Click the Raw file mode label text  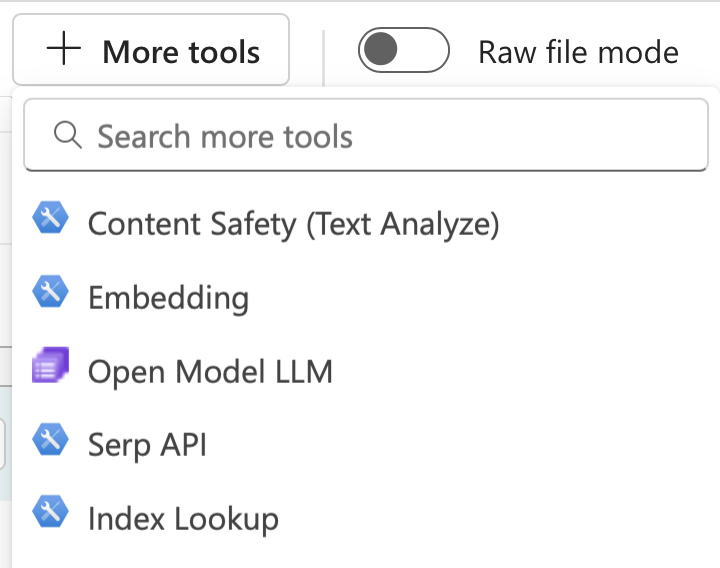click(578, 52)
